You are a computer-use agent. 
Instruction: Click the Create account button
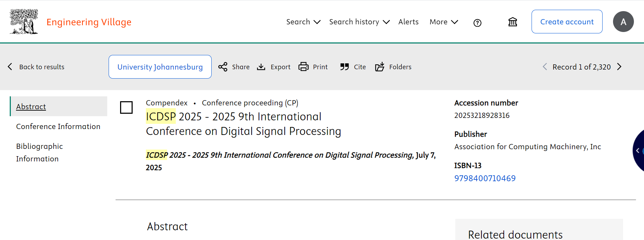click(x=567, y=22)
